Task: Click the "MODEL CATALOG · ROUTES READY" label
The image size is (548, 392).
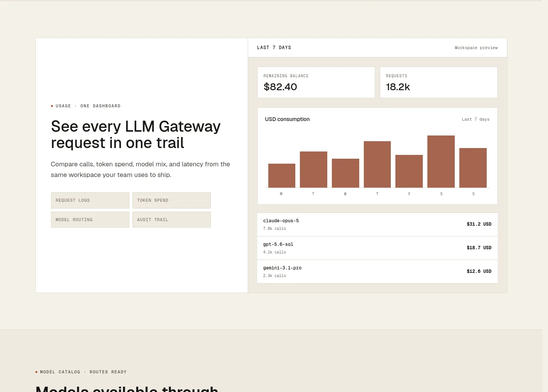Action: tap(83, 372)
